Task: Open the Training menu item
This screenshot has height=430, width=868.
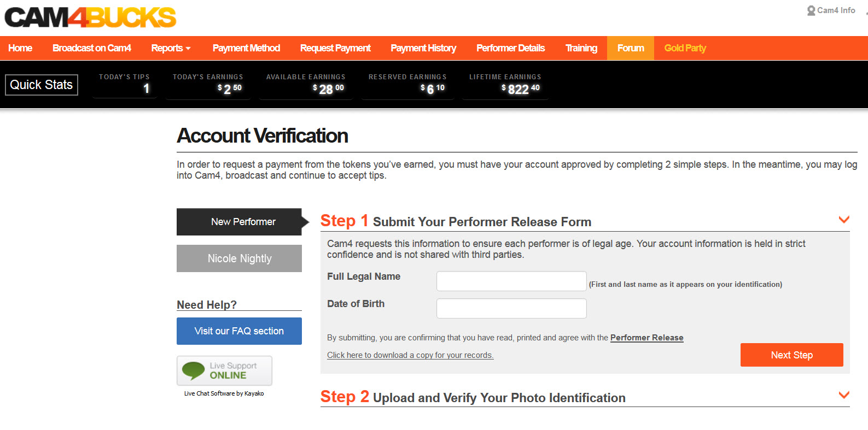Action: 581,48
